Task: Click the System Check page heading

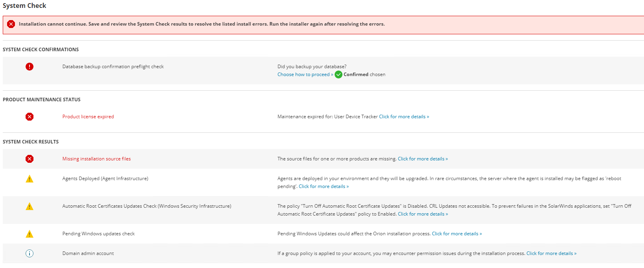Action: click(24, 6)
